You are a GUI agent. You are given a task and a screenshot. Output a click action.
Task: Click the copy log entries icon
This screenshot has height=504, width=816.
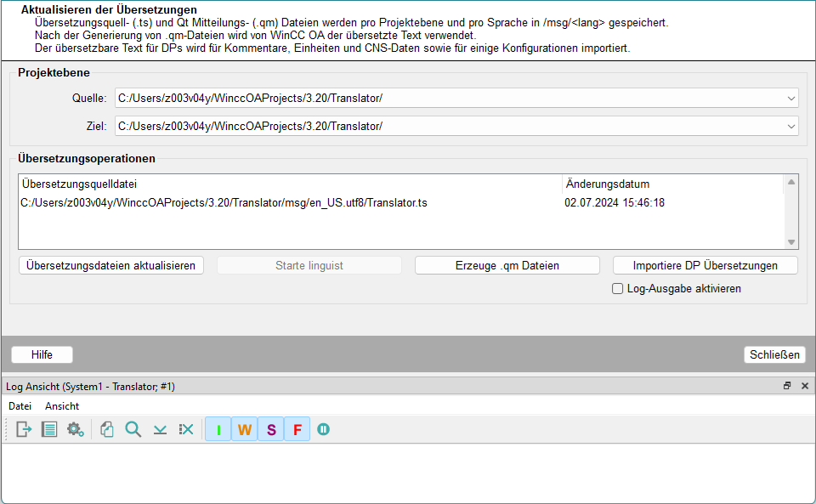tap(107, 429)
